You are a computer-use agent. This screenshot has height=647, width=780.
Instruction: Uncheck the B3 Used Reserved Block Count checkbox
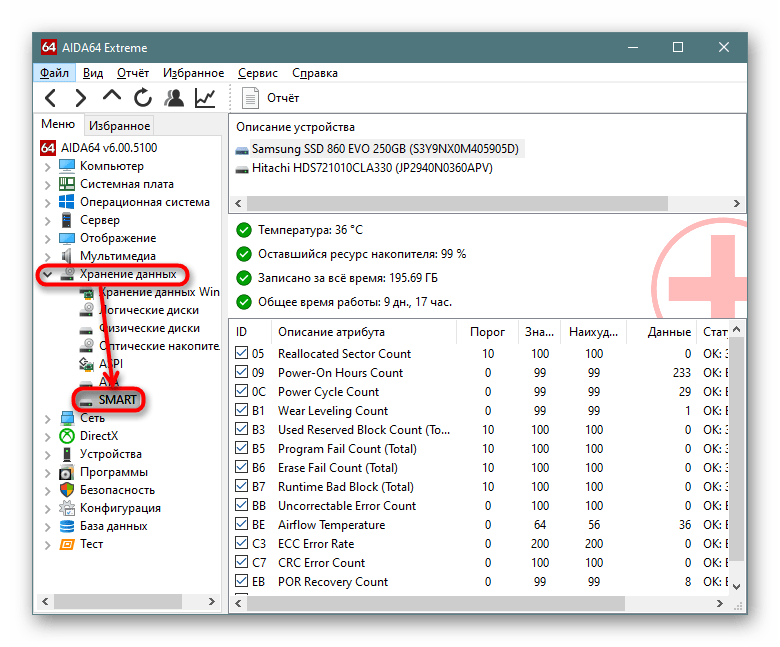tap(241, 429)
